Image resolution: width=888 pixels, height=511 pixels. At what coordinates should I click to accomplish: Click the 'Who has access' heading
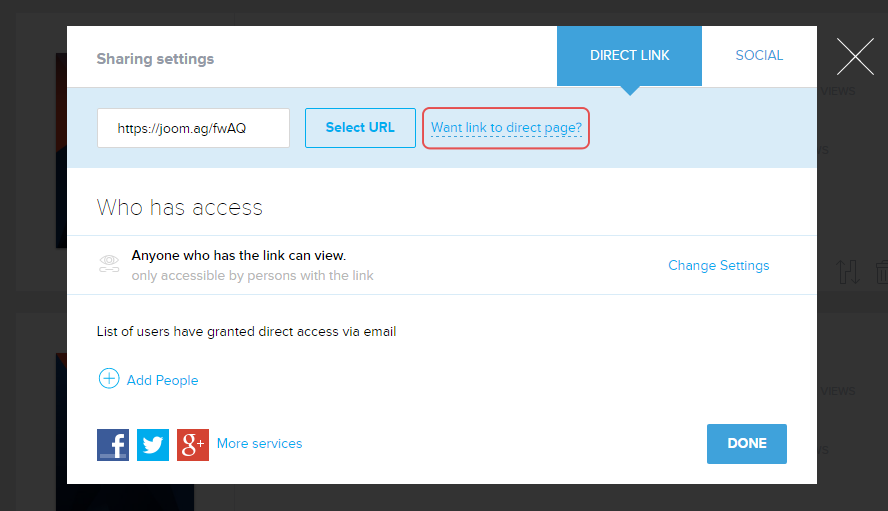[180, 208]
